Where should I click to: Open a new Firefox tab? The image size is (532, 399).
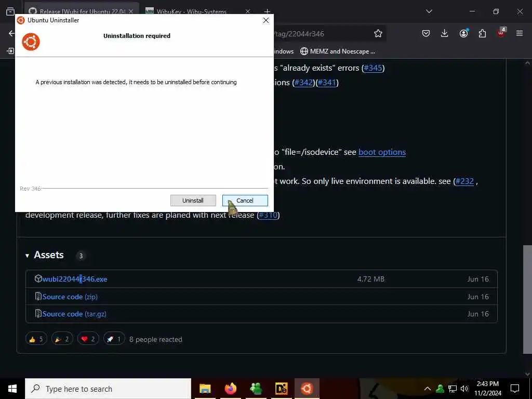point(267,11)
